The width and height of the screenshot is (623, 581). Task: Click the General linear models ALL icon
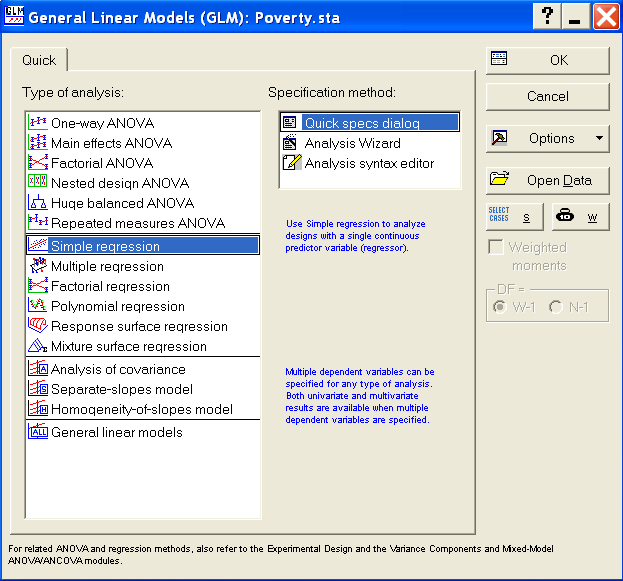[38, 432]
